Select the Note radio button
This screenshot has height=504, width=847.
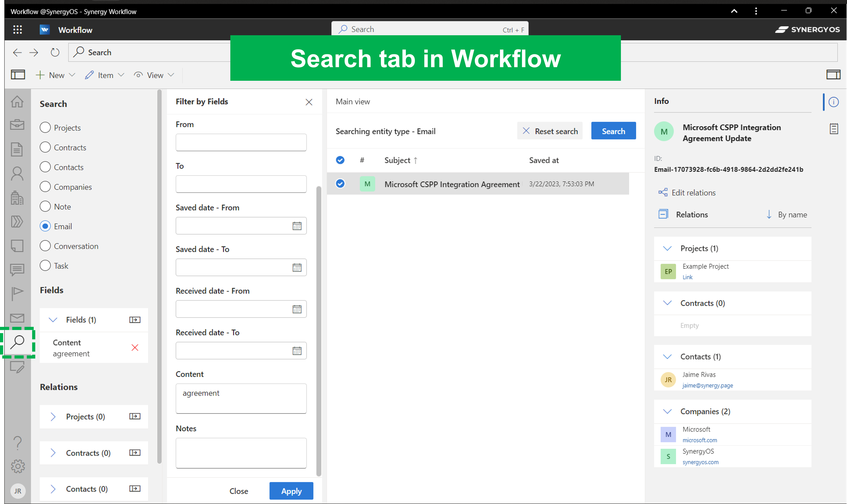[45, 206]
